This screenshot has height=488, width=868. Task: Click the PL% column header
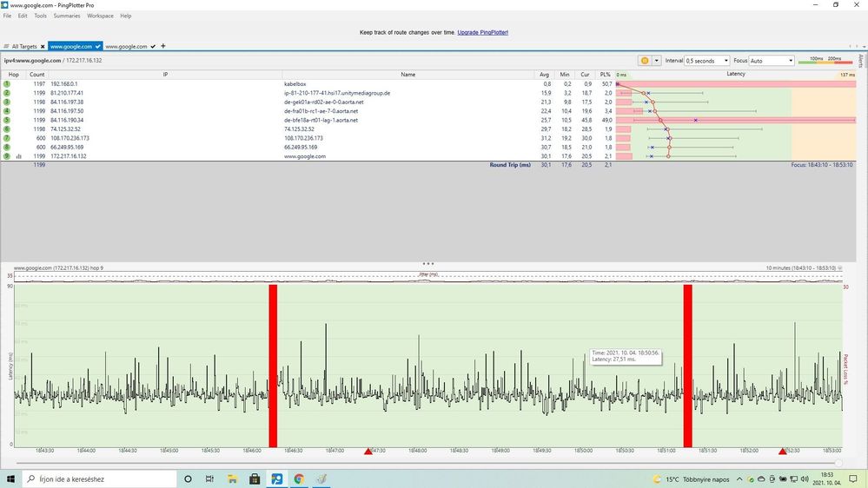pyautogui.click(x=605, y=74)
